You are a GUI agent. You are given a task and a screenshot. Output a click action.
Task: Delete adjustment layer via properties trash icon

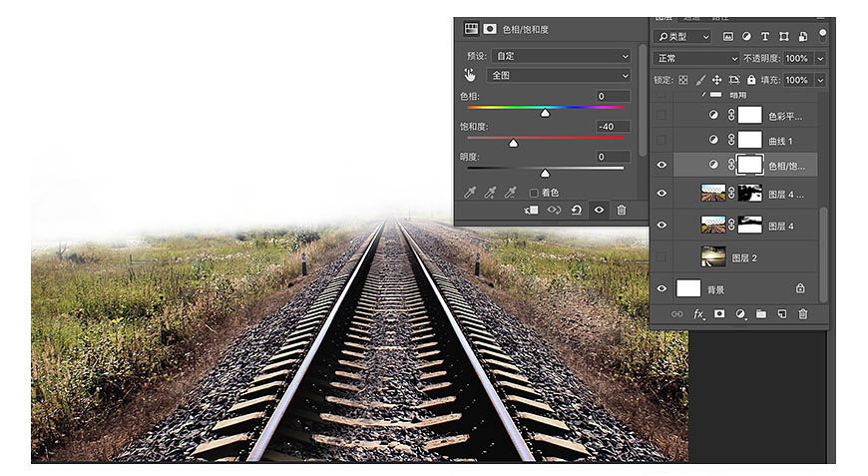(622, 211)
